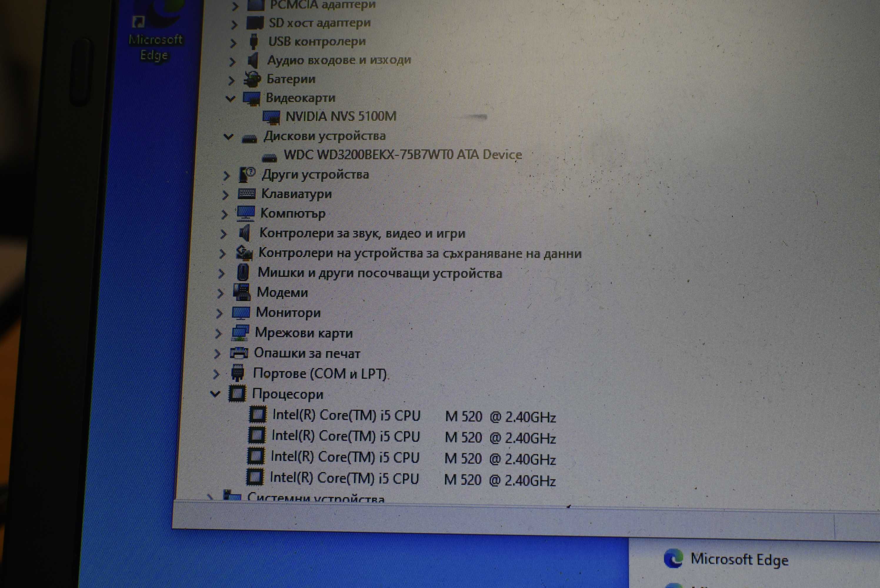Viewport: 880px width, 588px height.
Task: Click the Модеми modem icon
Action: pos(242,292)
